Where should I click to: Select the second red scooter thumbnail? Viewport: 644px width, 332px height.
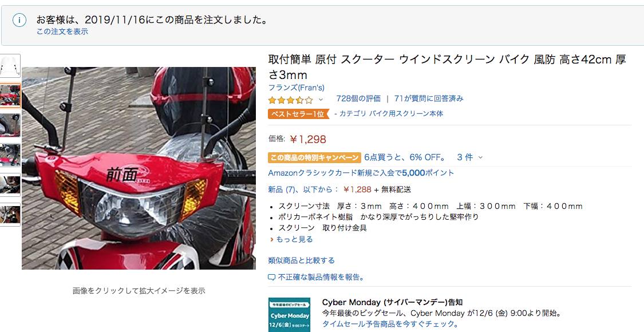coord(10,96)
